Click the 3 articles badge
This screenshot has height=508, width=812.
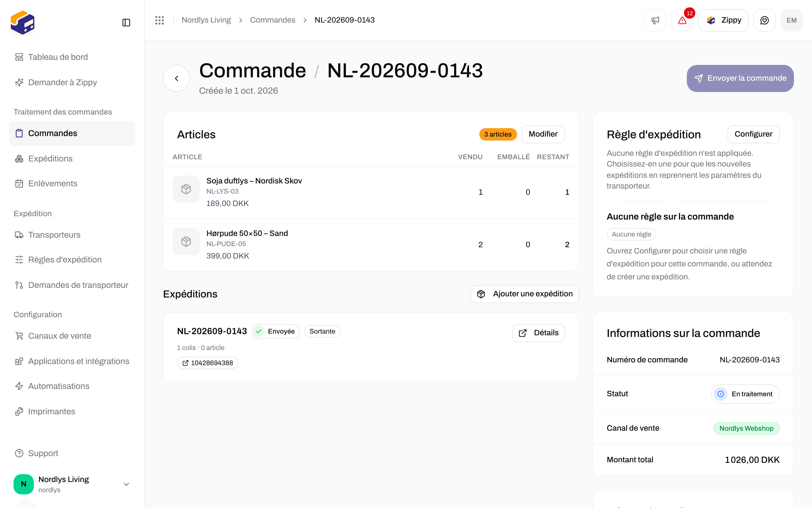498,134
